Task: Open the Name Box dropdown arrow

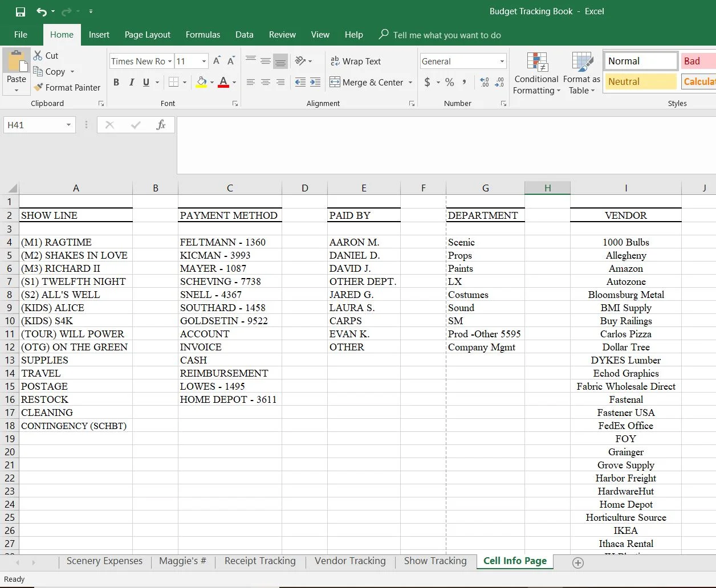Action: (x=68, y=125)
